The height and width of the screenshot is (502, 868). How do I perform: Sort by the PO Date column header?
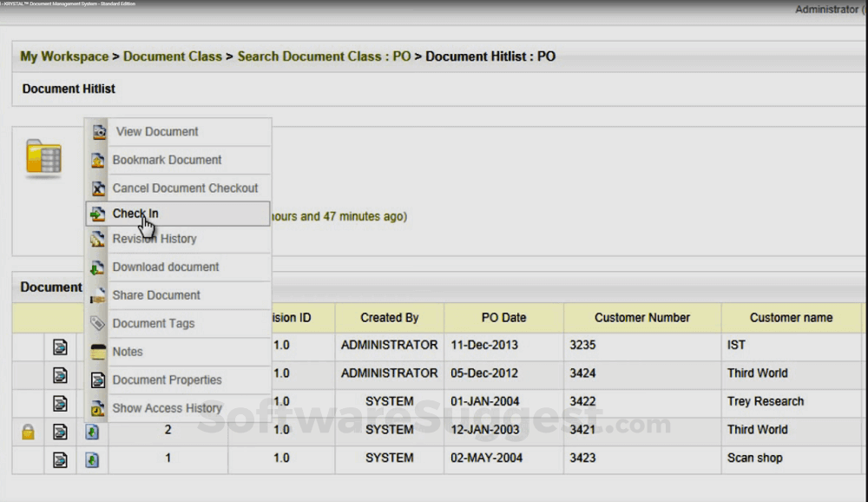(503, 318)
